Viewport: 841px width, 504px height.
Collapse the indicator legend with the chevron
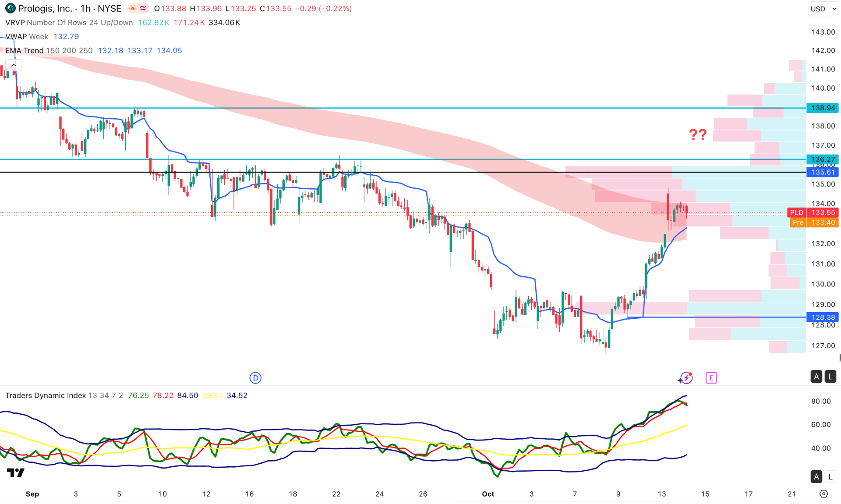click(14, 65)
